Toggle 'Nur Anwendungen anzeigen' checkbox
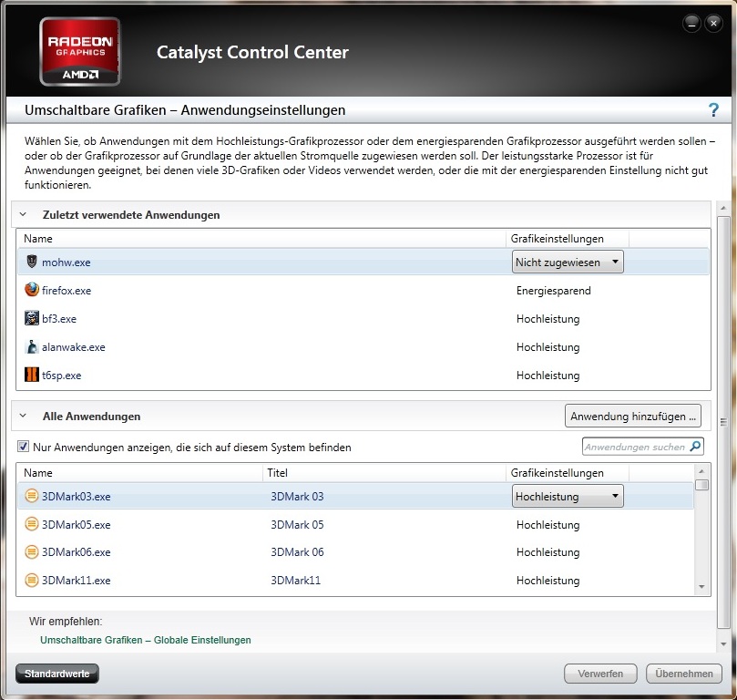737x700 pixels. (23, 448)
